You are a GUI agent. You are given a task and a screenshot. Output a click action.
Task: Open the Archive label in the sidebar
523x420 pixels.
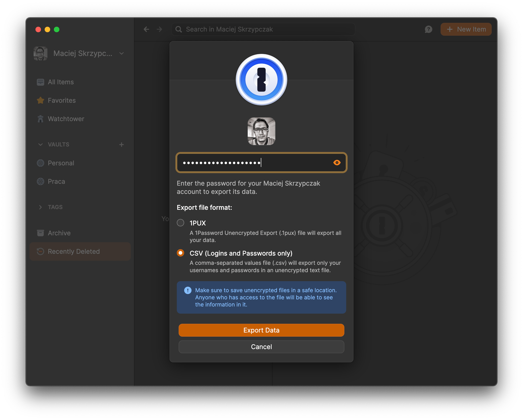59,233
